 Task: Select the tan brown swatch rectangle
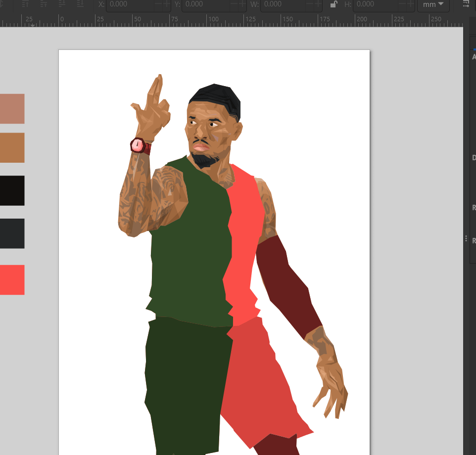click(12, 147)
